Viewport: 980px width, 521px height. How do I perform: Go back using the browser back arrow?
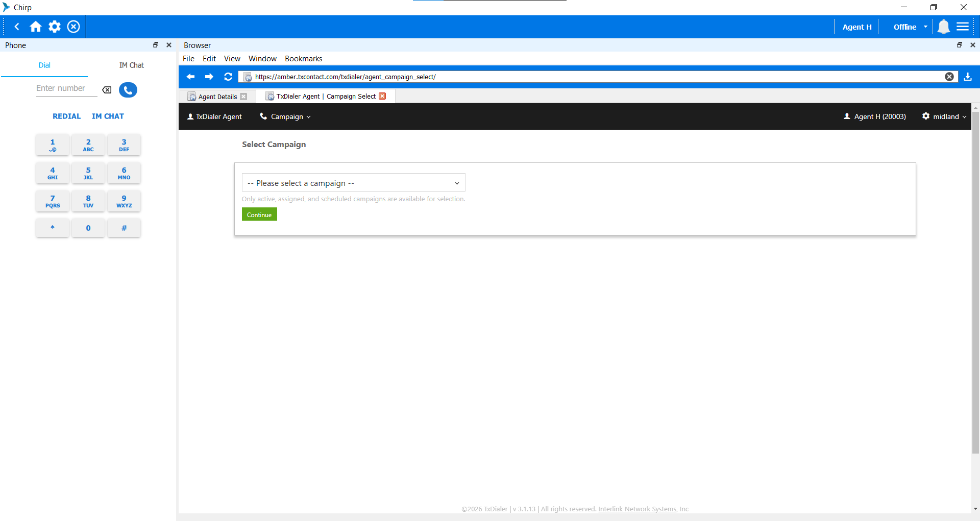coord(191,77)
